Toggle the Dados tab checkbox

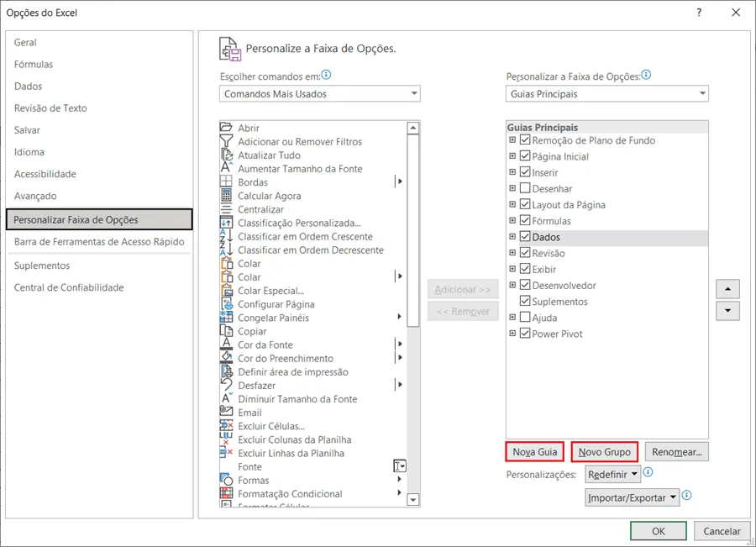click(525, 236)
